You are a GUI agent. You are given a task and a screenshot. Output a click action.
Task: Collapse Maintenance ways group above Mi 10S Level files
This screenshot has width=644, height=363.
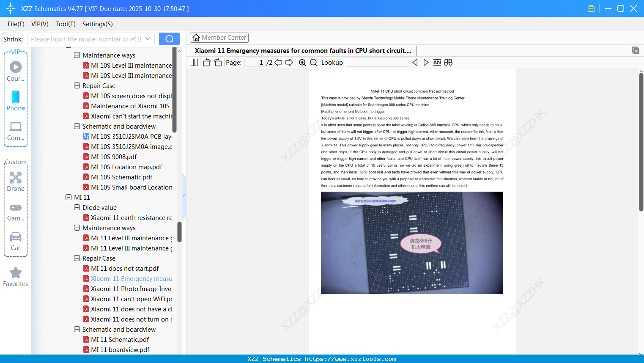(x=77, y=55)
